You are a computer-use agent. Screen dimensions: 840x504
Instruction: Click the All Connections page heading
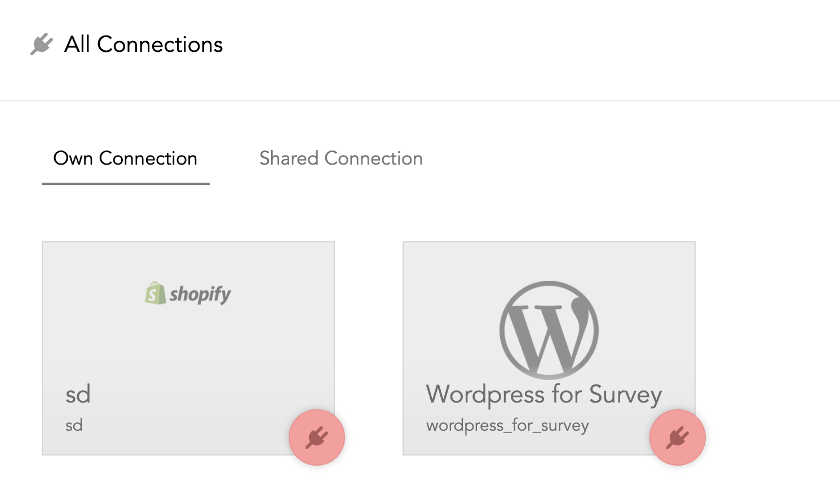point(143,45)
